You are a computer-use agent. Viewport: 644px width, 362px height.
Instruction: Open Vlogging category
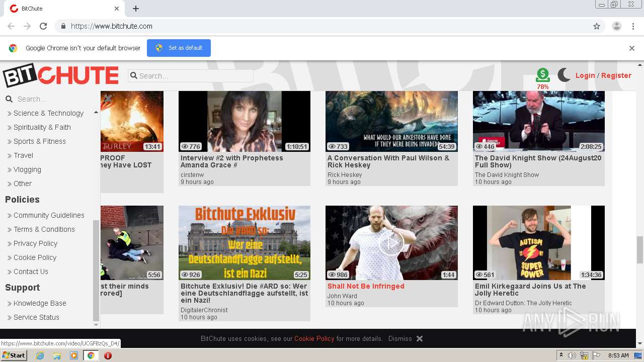pyautogui.click(x=27, y=169)
